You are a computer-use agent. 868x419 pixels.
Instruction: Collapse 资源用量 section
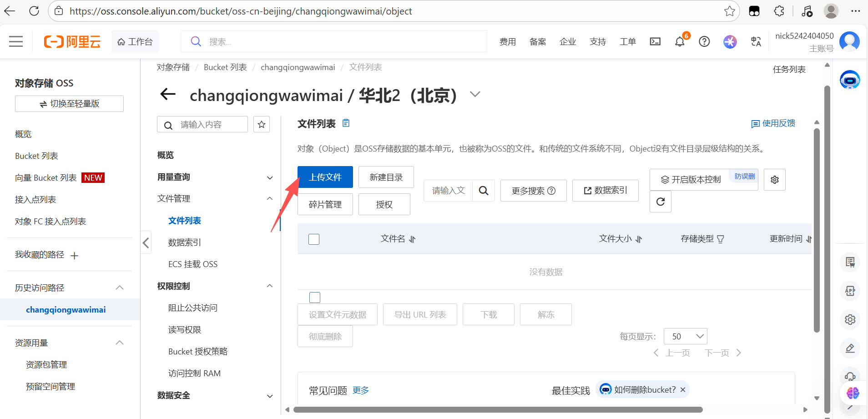(x=120, y=343)
